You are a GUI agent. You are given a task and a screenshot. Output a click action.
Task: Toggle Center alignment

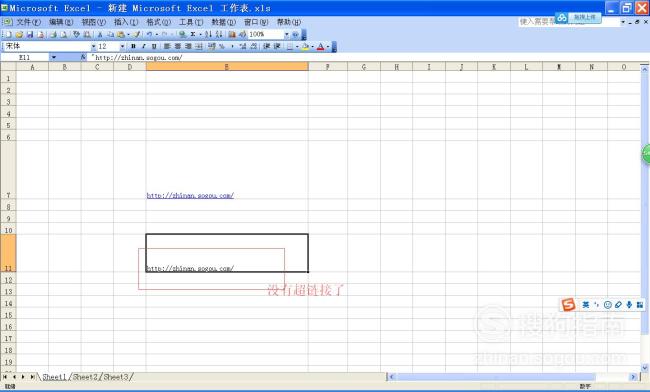[177, 46]
